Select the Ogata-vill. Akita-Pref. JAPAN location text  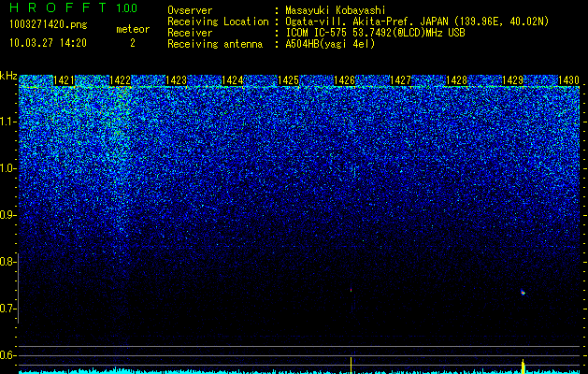tap(417, 22)
